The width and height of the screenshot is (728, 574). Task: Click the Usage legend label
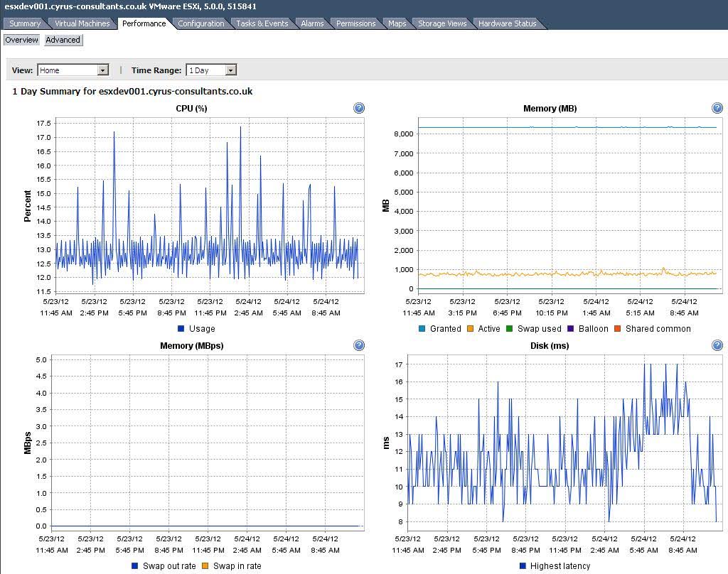202,328
